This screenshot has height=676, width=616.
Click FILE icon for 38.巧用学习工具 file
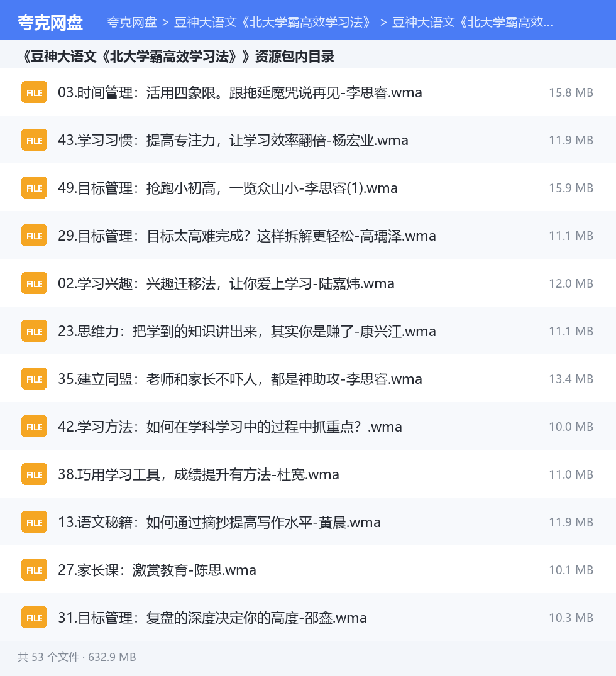coord(34,474)
